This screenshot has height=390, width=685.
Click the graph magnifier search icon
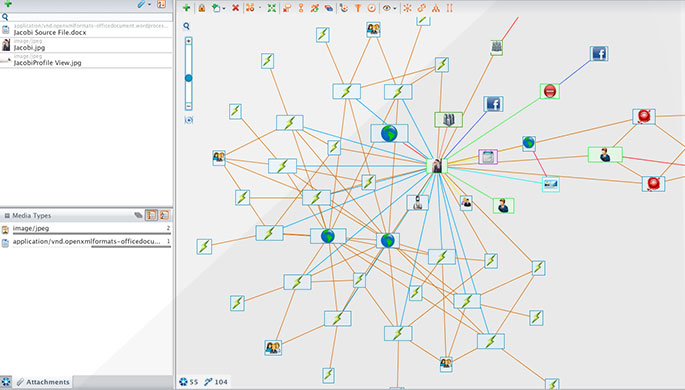[x=187, y=26]
